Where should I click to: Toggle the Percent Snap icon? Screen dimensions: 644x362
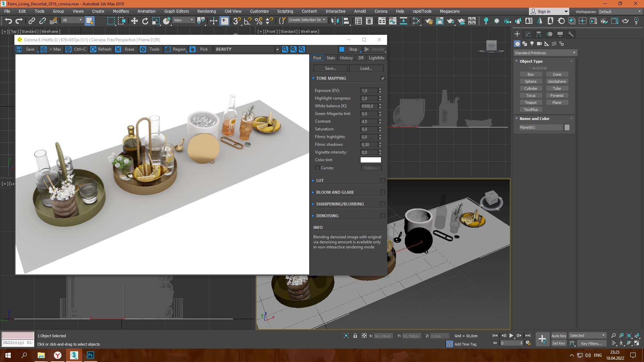point(259,21)
